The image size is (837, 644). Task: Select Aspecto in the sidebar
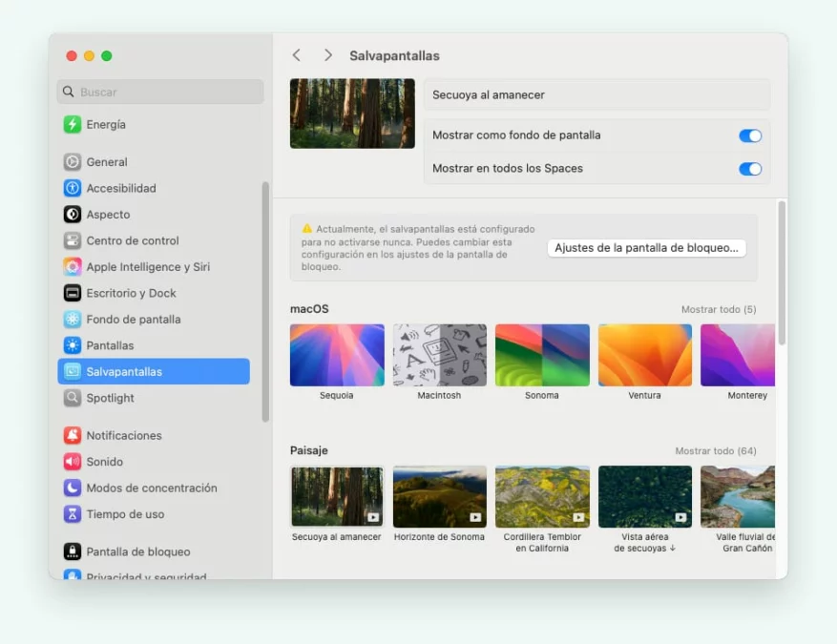point(108,215)
